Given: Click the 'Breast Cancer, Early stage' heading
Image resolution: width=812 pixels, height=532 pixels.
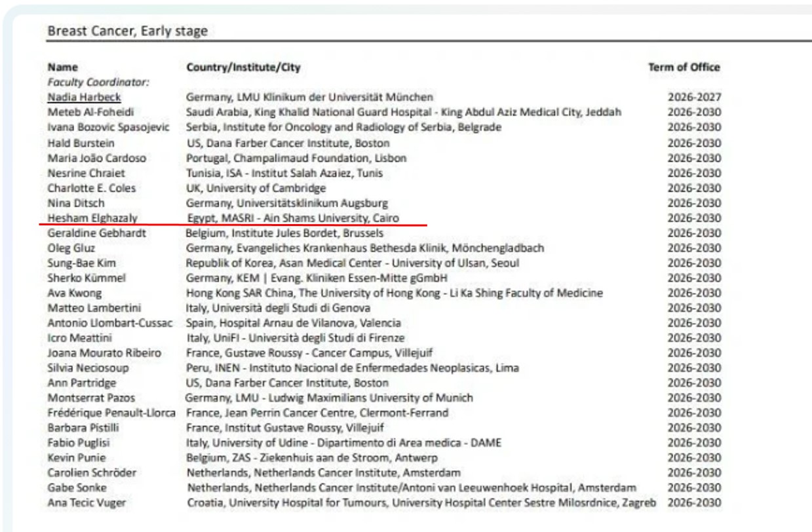Looking at the screenshot, I should (127, 31).
